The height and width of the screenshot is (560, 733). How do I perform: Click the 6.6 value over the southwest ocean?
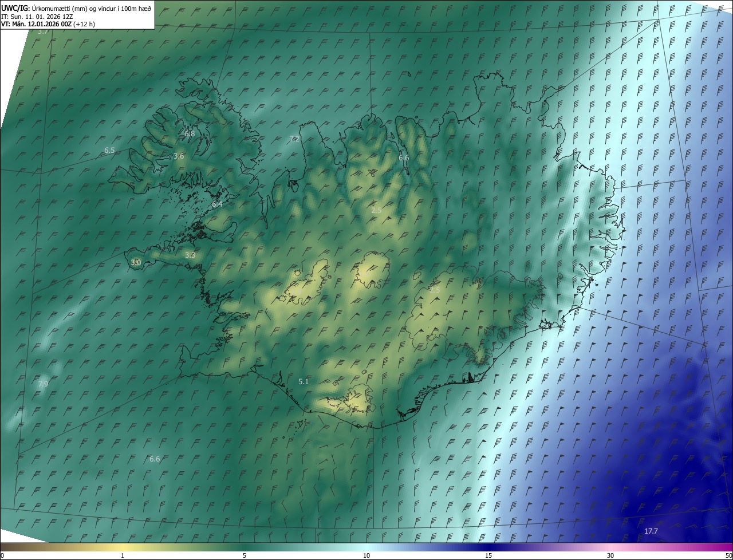pos(155,459)
